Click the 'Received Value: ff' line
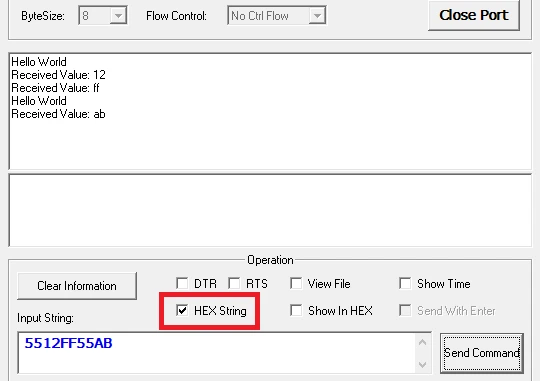 (x=55, y=88)
